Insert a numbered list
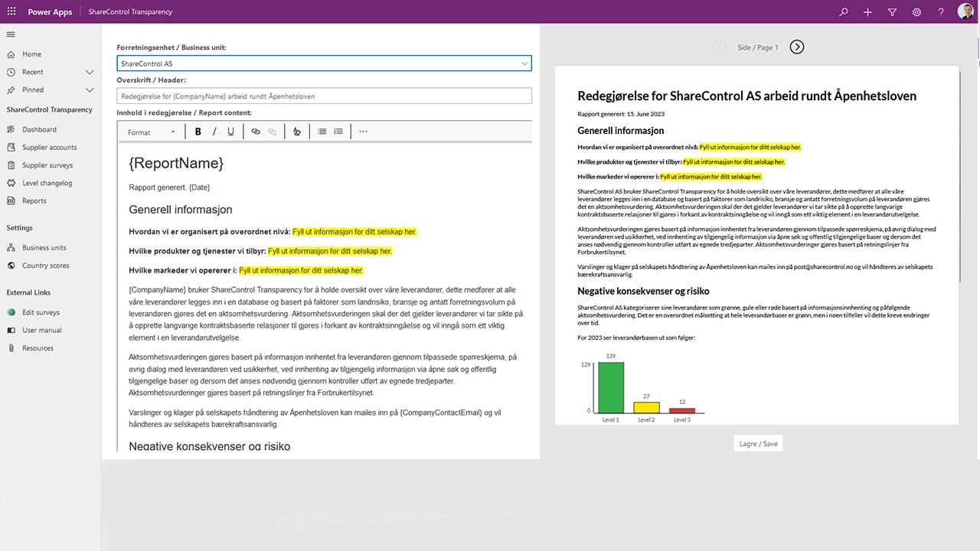The height and width of the screenshot is (551, 980). pyautogui.click(x=338, y=132)
